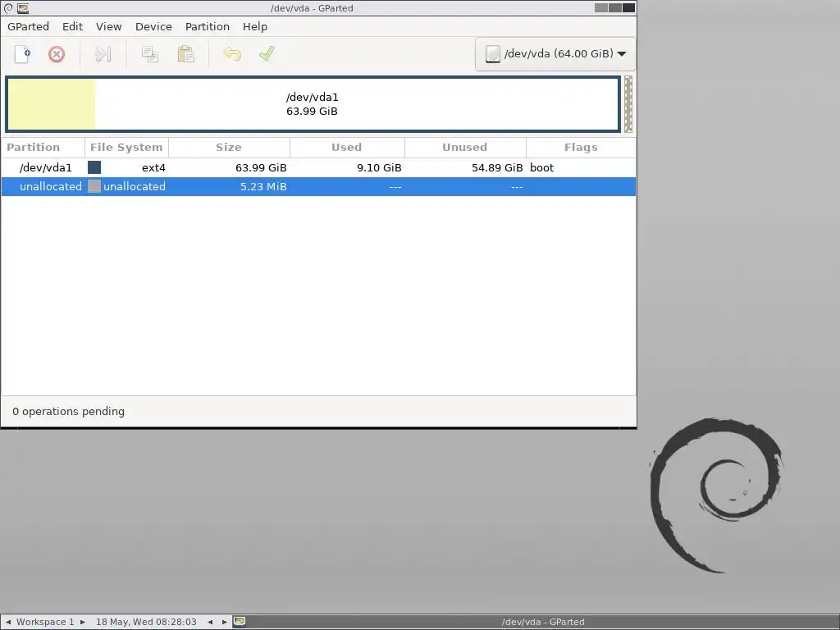This screenshot has height=630, width=840.
Task: Maximize the GParted window
Action: [x=615, y=7]
